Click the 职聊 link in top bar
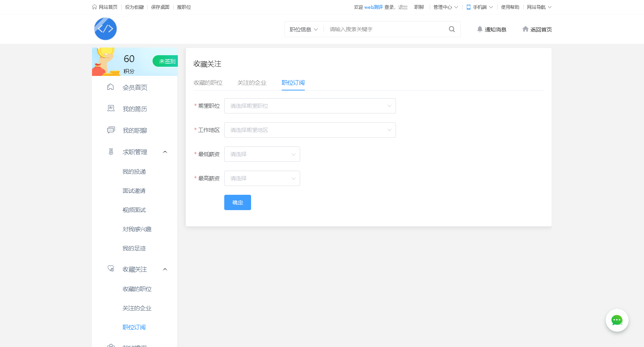The image size is (644, 347). (419, 7)
